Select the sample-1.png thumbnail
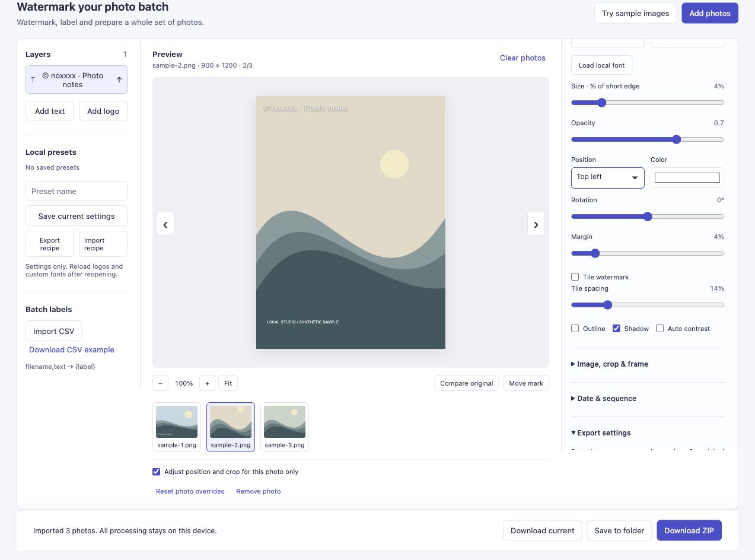 click(x=176, y=427)
